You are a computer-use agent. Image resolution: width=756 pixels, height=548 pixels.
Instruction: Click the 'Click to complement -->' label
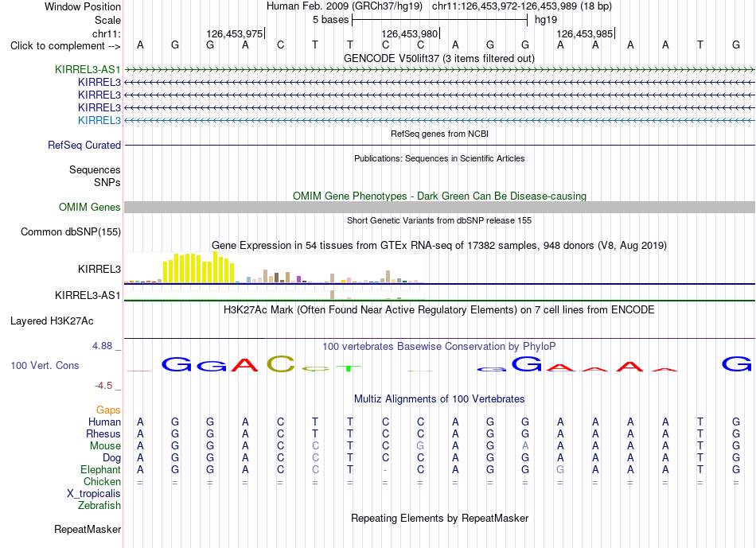pyautogui.click(x=65, y=46)
